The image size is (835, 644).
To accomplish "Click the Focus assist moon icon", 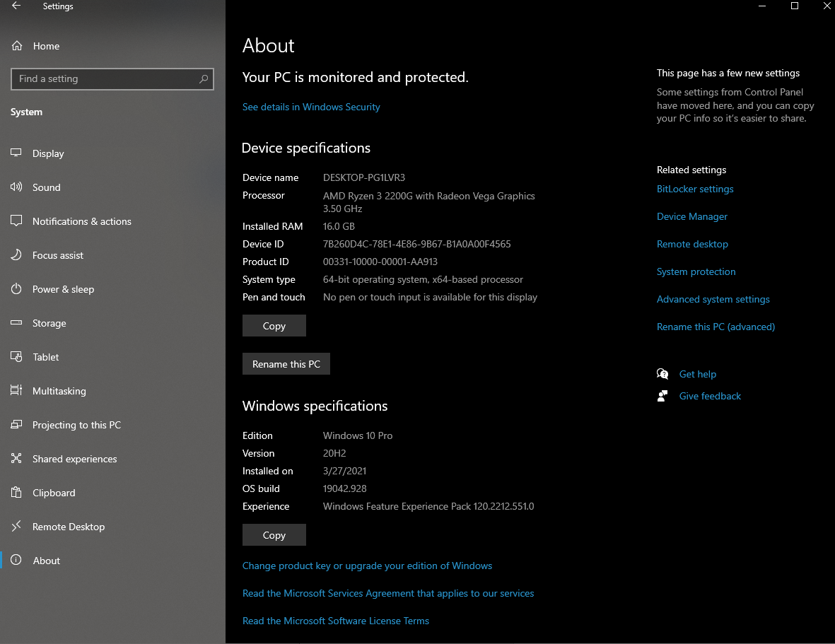I will (16, 255).
